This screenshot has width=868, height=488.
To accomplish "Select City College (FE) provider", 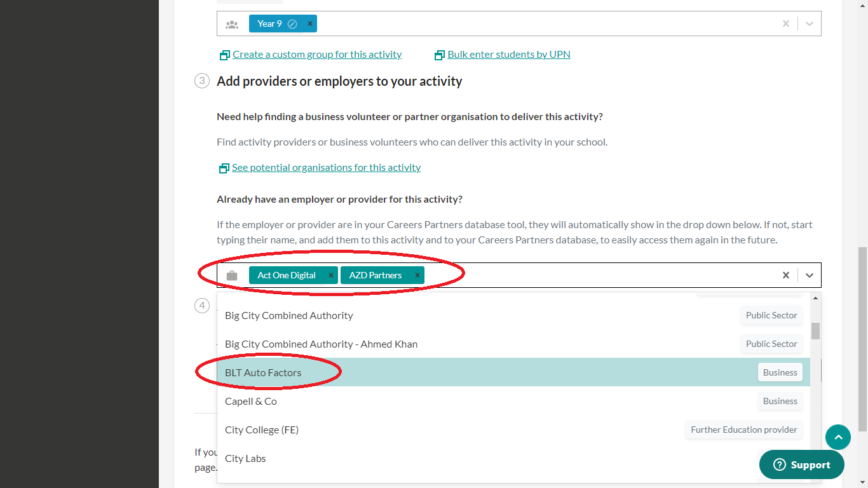I will pyautogui.click(x=262, y=430).
